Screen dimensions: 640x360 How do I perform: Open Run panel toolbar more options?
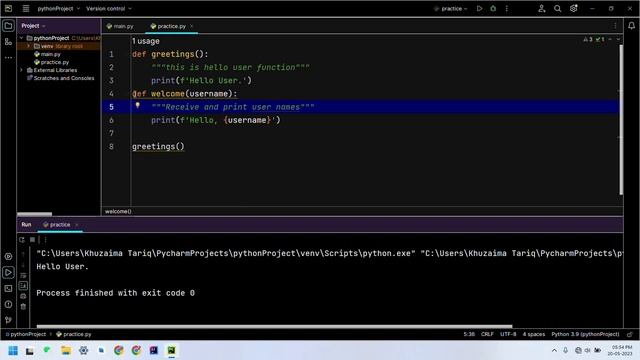[x=45, y=240]
